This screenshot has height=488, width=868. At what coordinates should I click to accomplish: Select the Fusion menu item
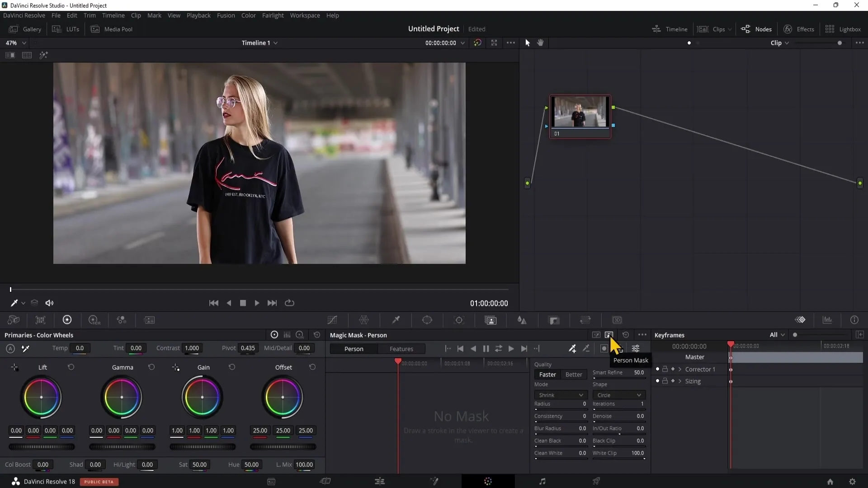(x=225, y=15)
